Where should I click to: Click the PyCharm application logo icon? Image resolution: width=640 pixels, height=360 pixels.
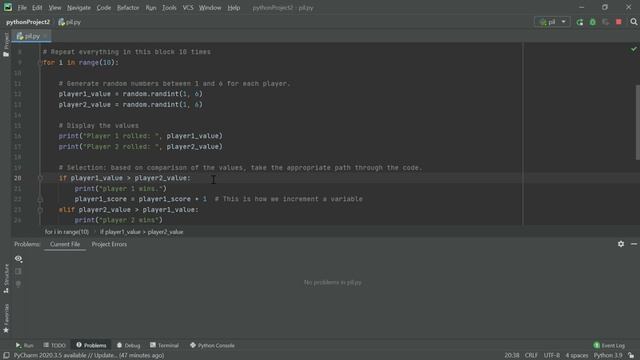coord(8,7)
